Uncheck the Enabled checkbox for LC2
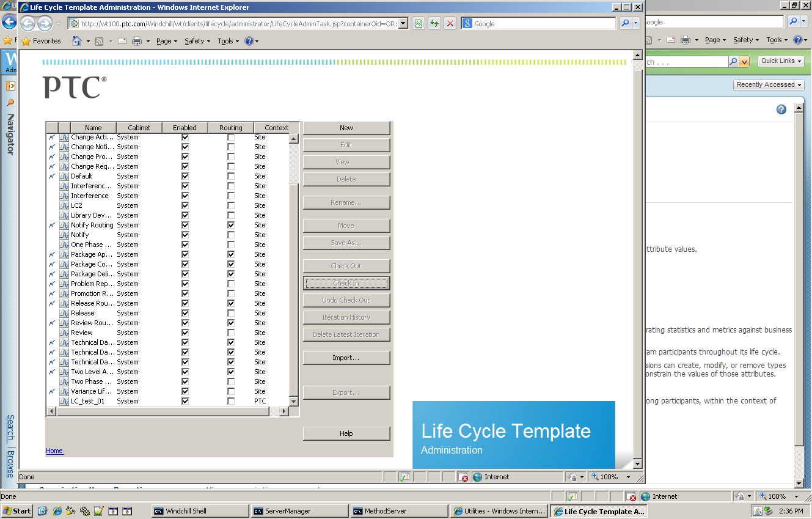 (x=185, y=205)
